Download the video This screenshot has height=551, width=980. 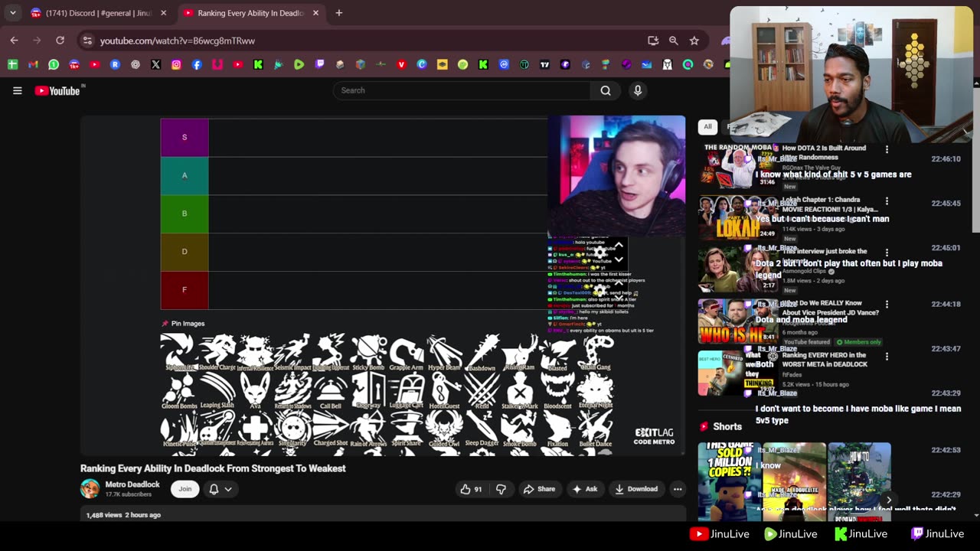click(x=636, y=489)
